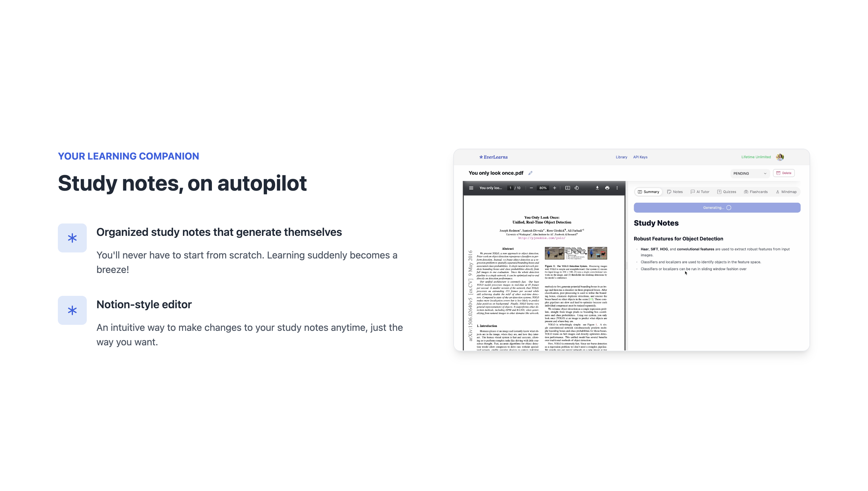
Task: Click the PDF page number field
Action: [x=510, y=188]
